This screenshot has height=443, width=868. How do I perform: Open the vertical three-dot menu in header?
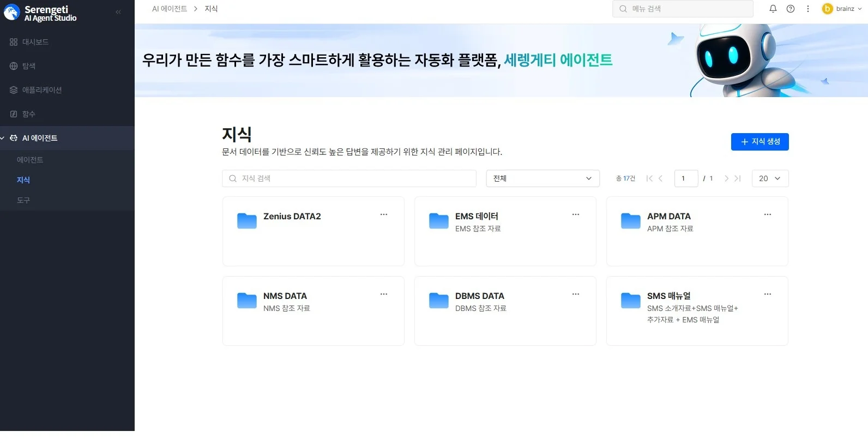(x=807, y=9)
